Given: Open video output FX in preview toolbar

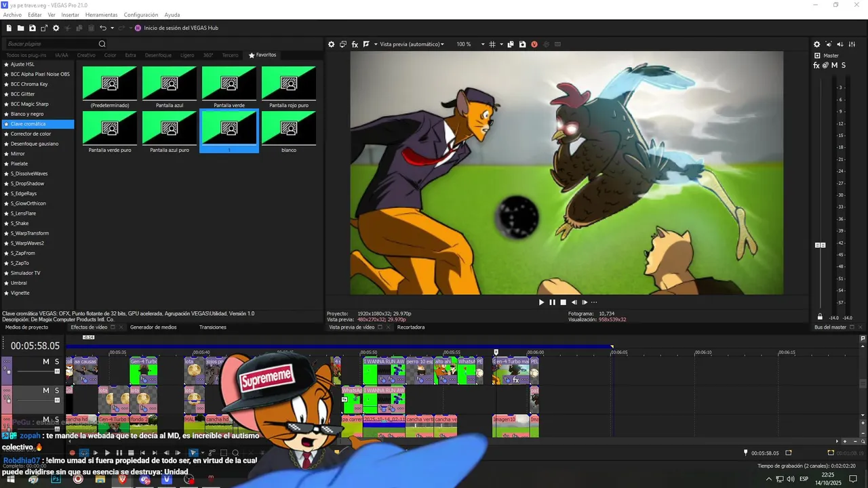Looking at the screenshot, I should point(355,44).
